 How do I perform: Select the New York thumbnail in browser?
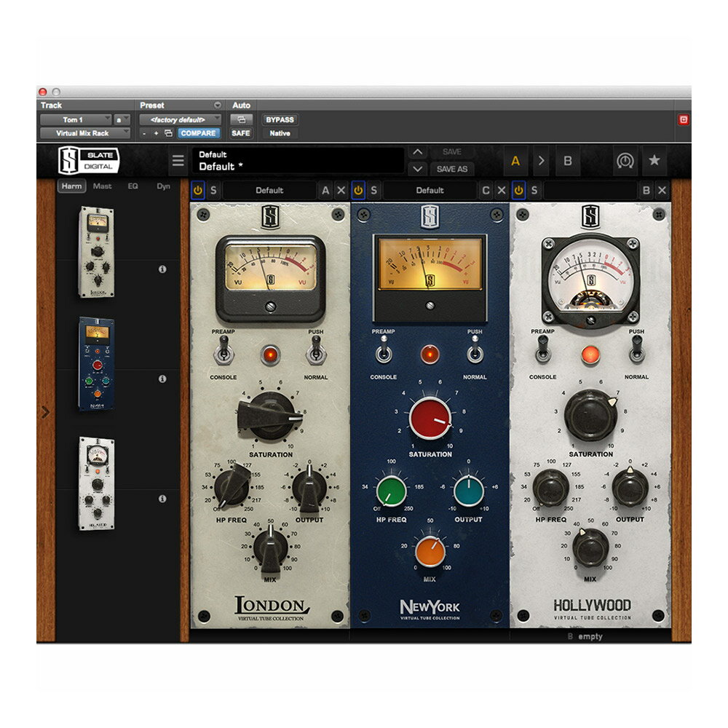pos(97,363)
